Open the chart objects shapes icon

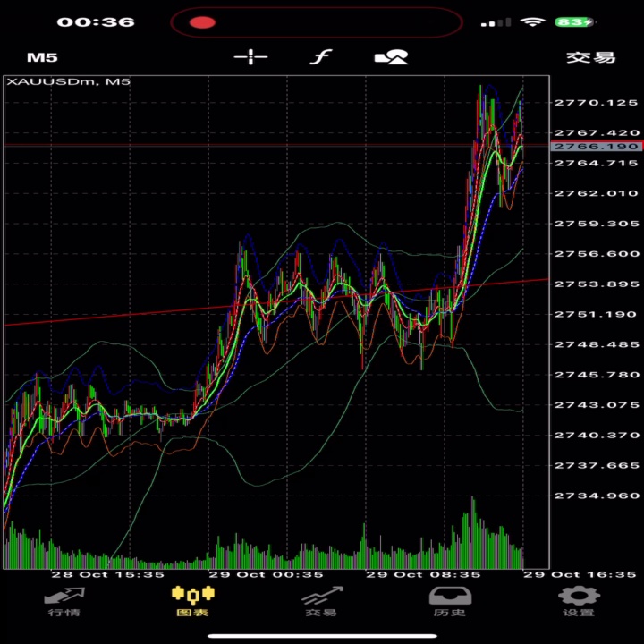(392, 56)
